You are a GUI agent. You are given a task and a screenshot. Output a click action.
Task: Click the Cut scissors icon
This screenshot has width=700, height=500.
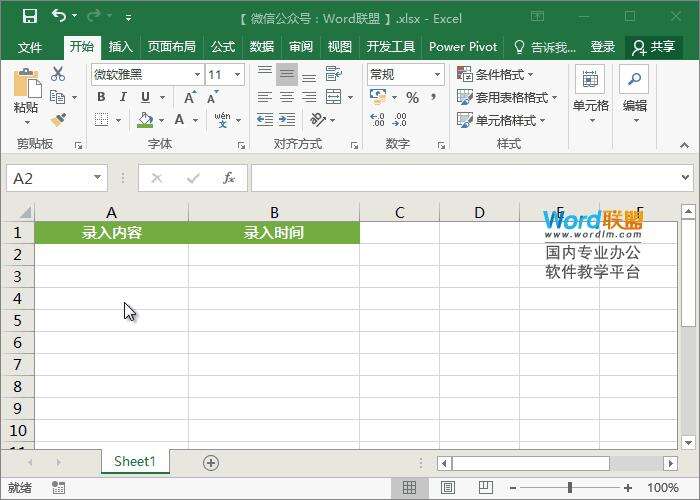(x=58, y=74)
